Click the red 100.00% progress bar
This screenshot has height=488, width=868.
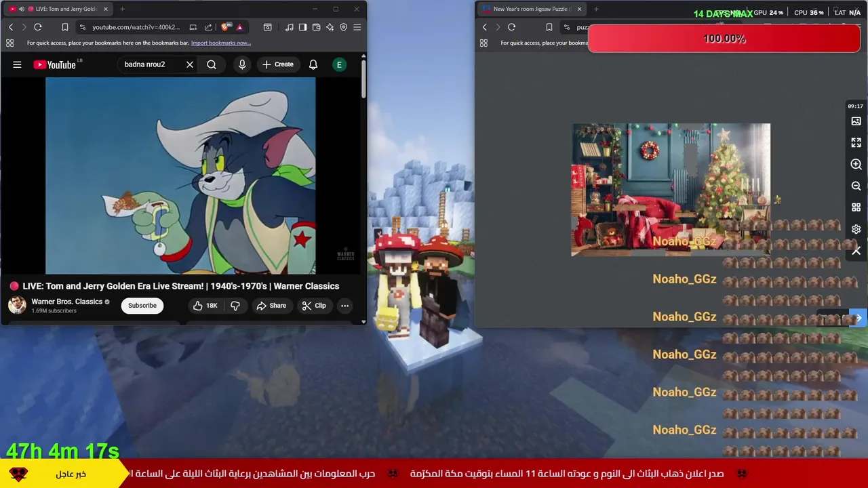point(724,39)
